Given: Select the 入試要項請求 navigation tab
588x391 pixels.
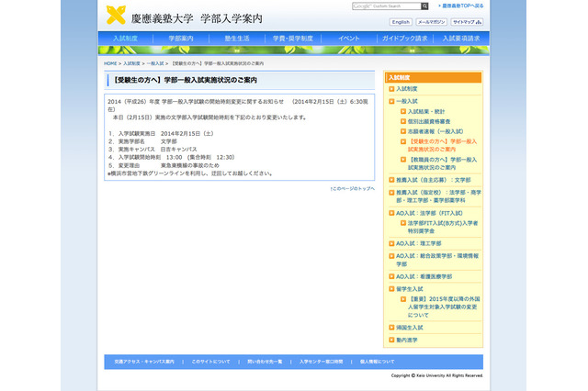Looking at the screenshot, I should click(x=461, y=39).
